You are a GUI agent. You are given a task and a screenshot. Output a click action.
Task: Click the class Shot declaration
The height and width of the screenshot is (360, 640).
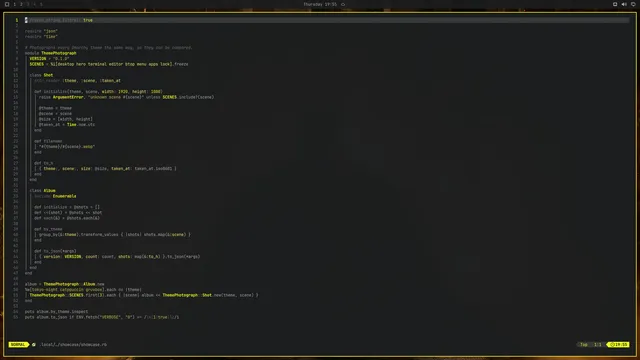41,75
